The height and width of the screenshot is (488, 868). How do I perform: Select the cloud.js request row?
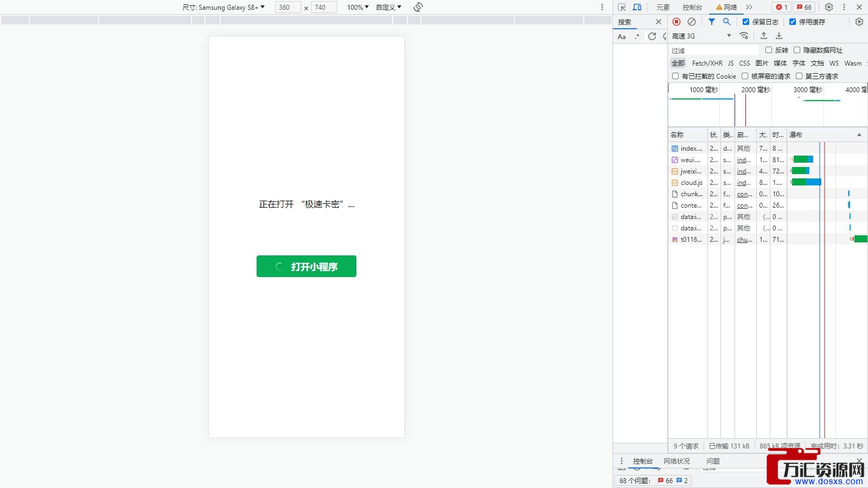coord(768,183)
